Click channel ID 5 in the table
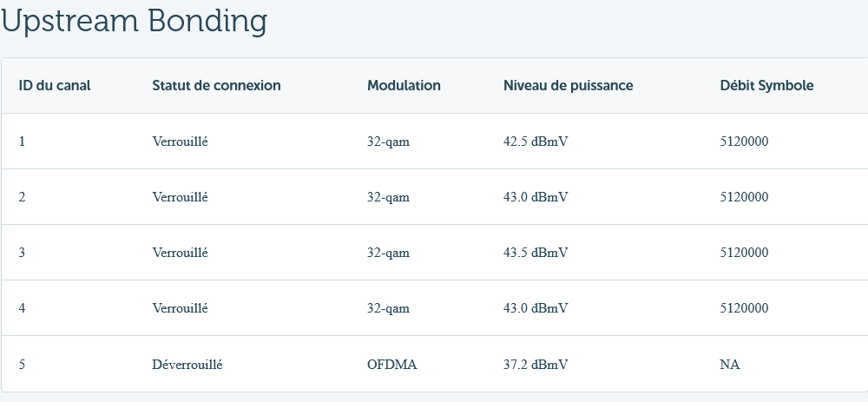This screenshot has height=402, width=868. (x=22, y=365)
